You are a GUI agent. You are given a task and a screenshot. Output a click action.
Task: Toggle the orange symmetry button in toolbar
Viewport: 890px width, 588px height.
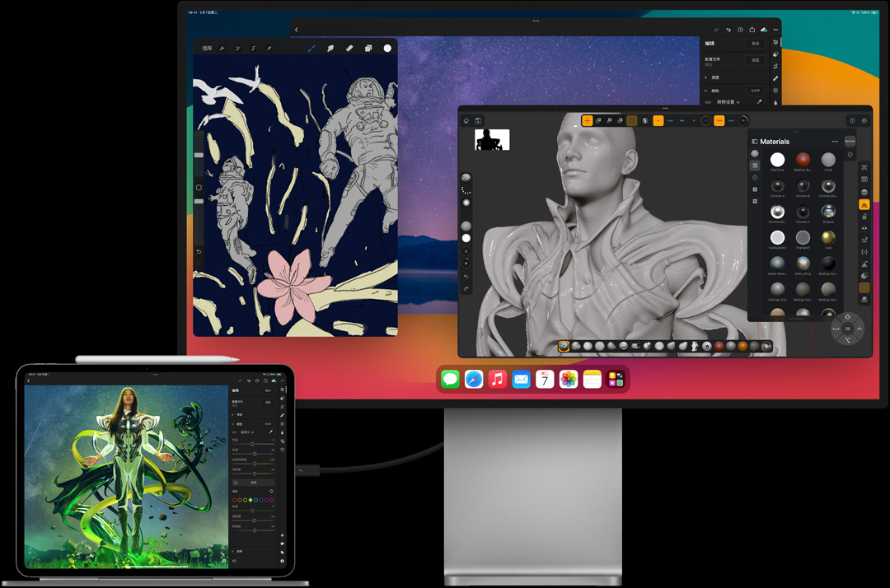(x=658, y=121)
